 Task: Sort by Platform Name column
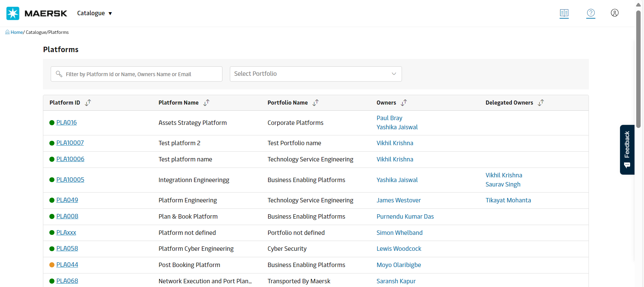pos(207,103)
